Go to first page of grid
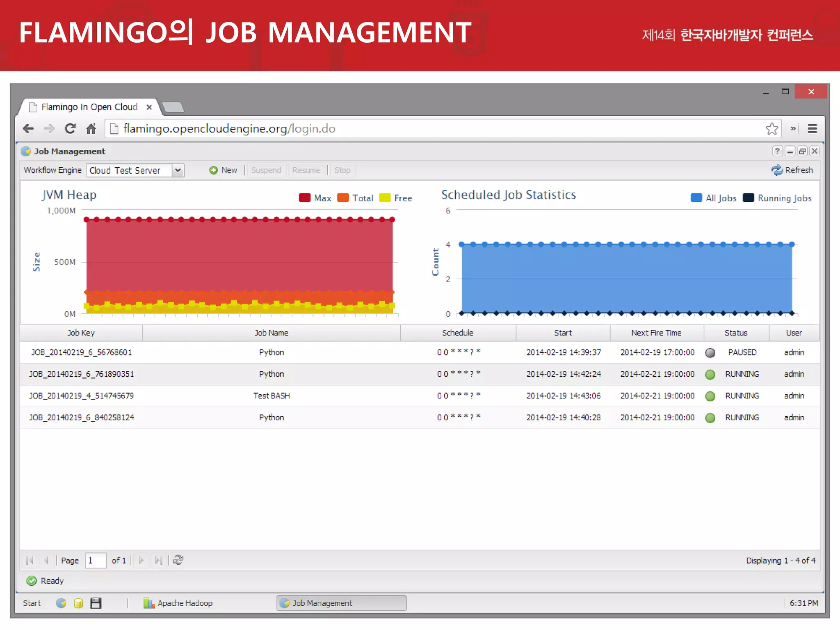The width and height of the screenshot is (840, 630). click(x=30, y=560)
